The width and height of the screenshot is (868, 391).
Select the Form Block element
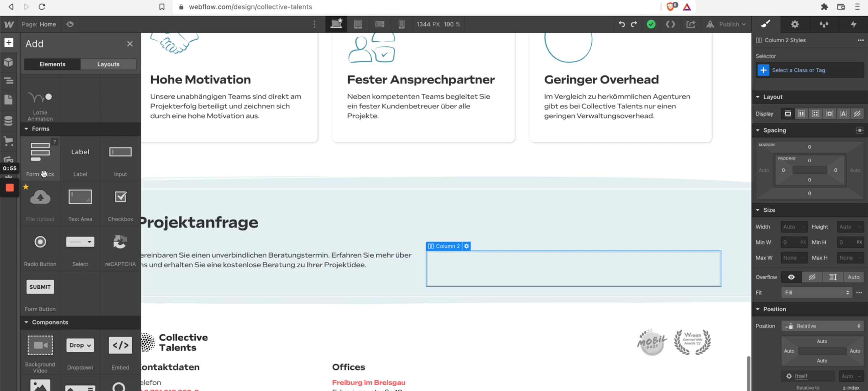click(x=40, y=159)
